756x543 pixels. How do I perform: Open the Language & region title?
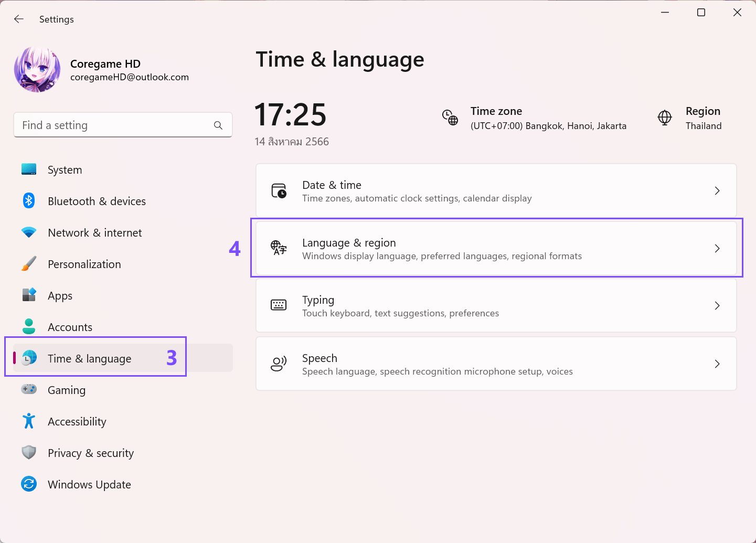pyautogui.click(x=349, y=243)
